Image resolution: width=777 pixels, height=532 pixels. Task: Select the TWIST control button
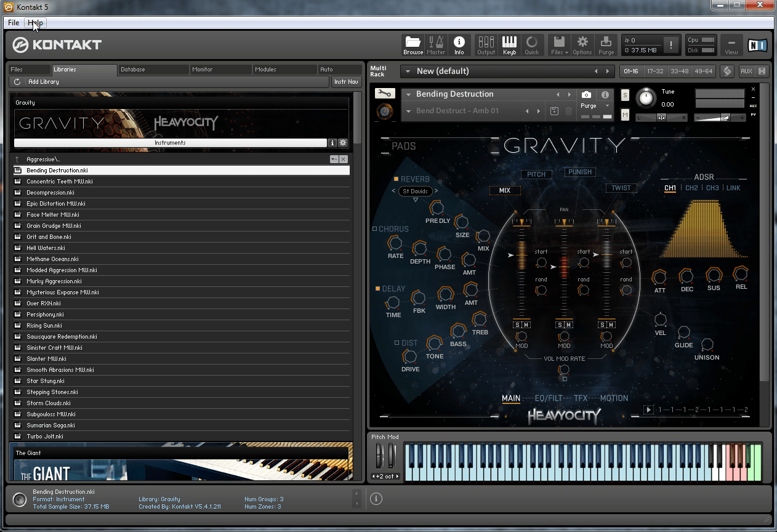(x=621, y=188)
